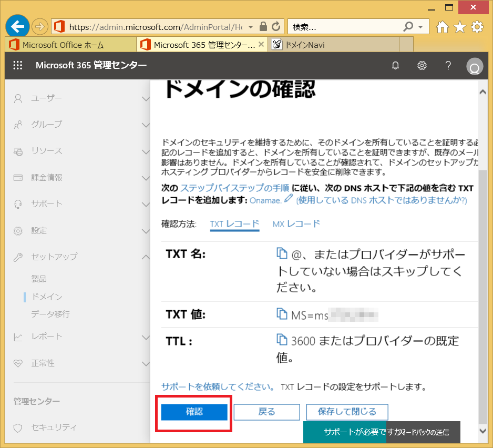Click the サポートが必要ですか help button
This screenshot has width=493, height=448.
345,432
